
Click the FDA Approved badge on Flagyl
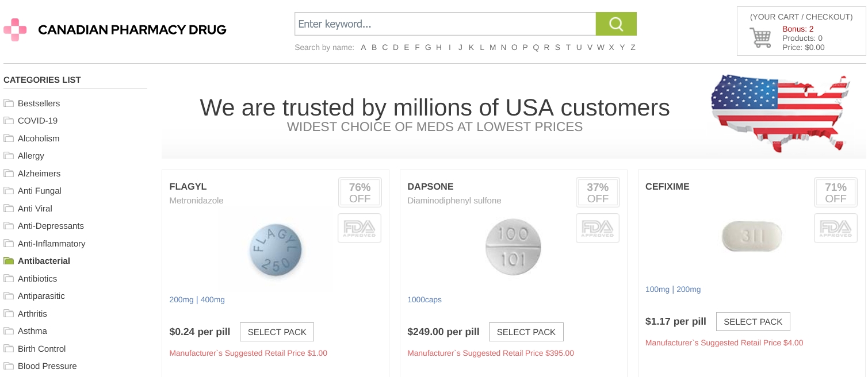[359, 228]
